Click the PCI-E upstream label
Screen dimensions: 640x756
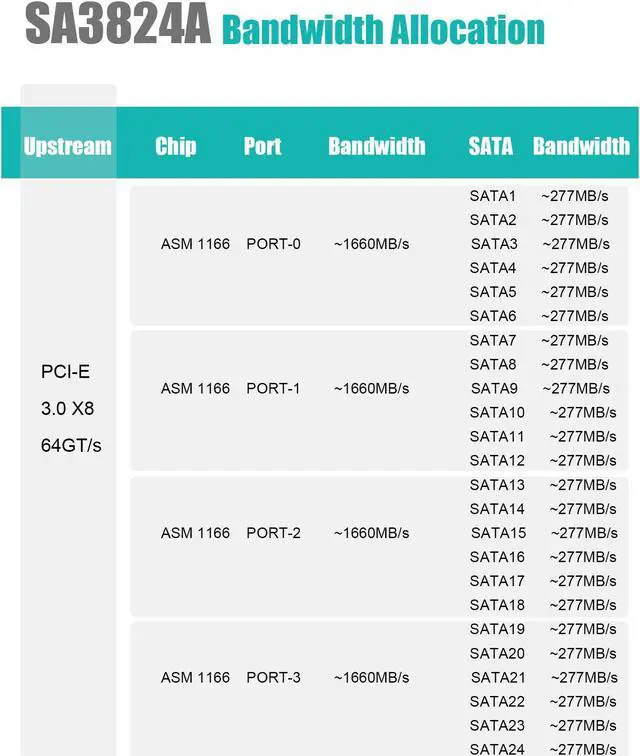point(65,372)
